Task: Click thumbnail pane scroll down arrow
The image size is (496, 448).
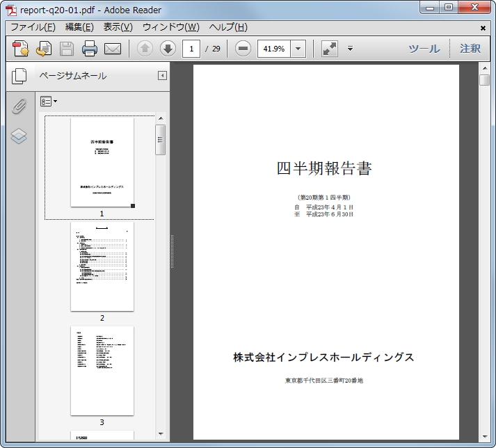Action: click(161, 434)
